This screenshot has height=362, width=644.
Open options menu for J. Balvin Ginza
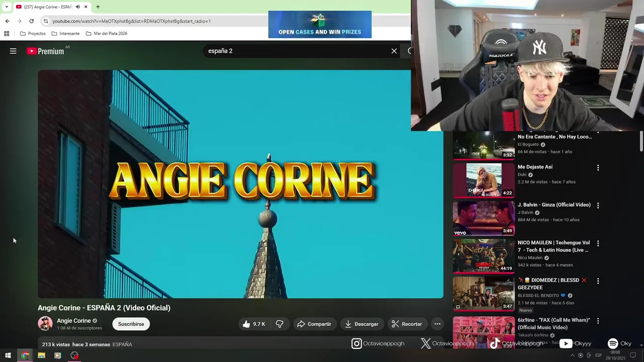pyautogui.click(x=598, y=206)
